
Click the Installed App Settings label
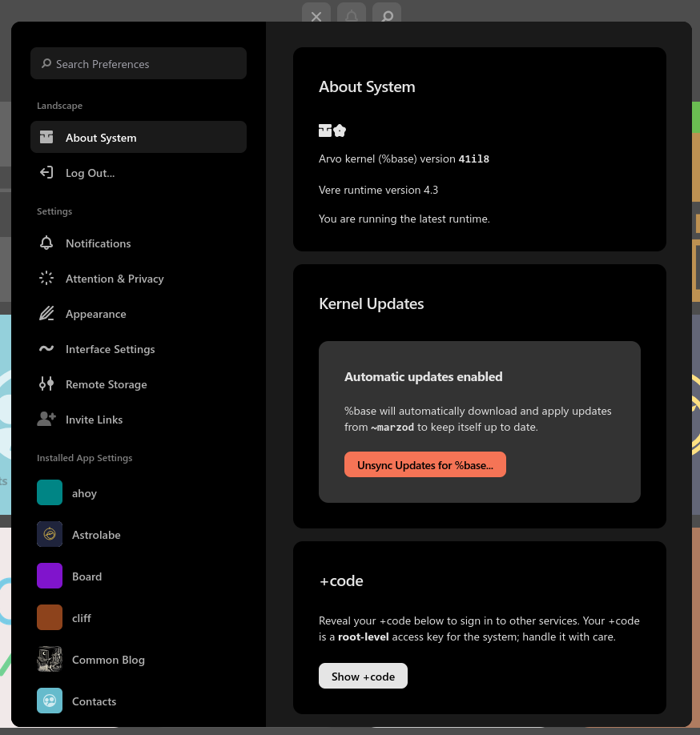(x=84, y=458)
